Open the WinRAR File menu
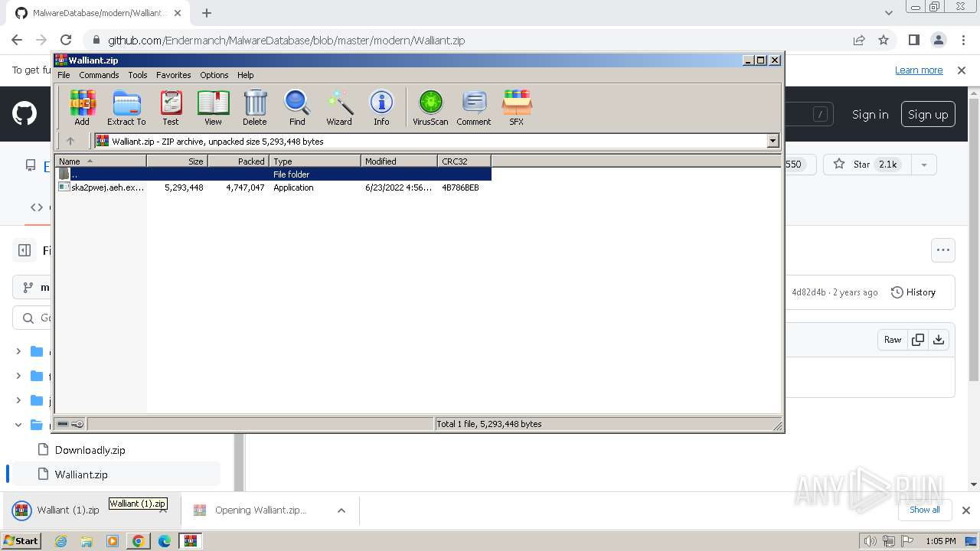This screenshot has width=980, height=551. click(64, 75)
